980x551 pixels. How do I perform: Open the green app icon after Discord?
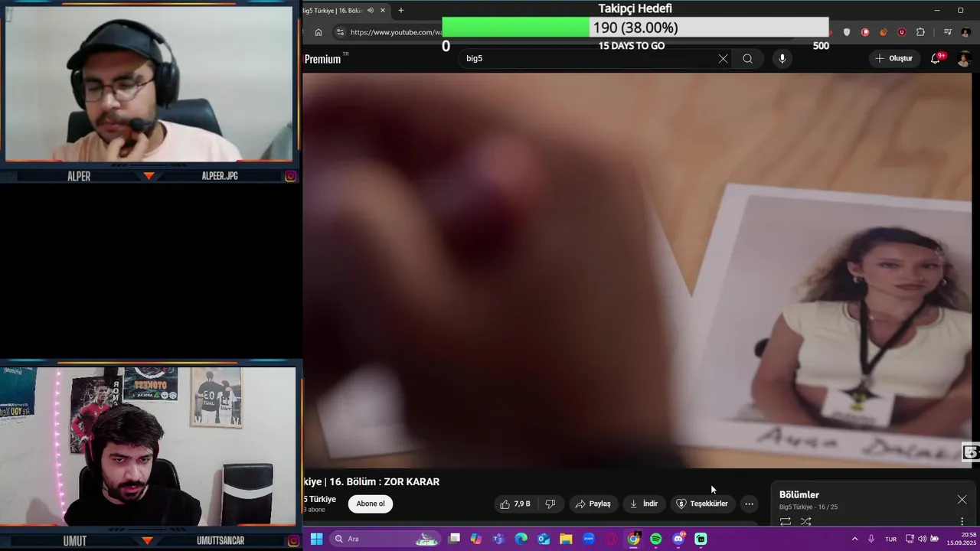(701, 539)
